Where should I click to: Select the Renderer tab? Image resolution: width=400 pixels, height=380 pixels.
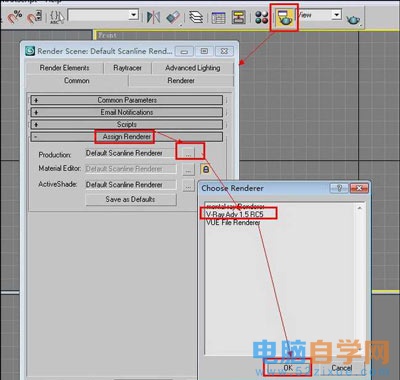(181, 81)
